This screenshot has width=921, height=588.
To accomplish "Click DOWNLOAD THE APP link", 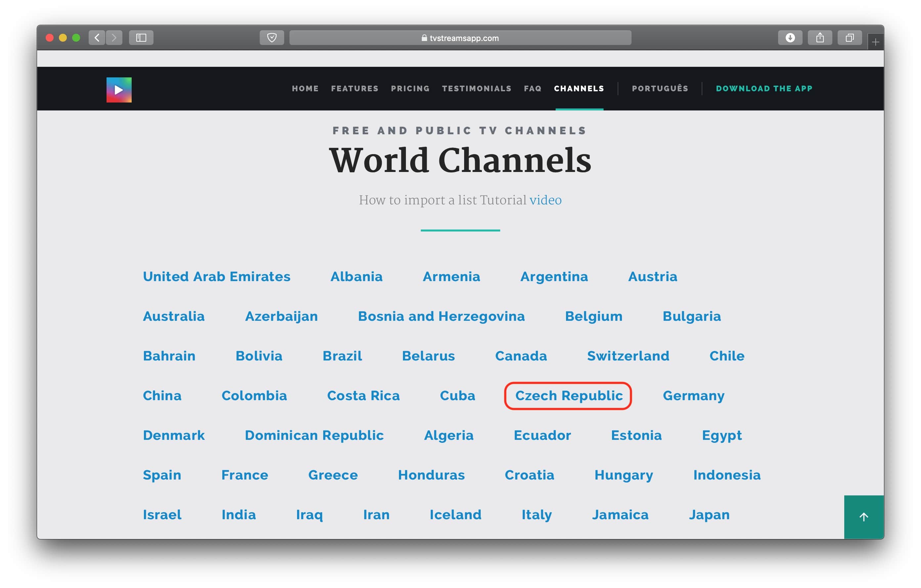I will coord(764,89).
